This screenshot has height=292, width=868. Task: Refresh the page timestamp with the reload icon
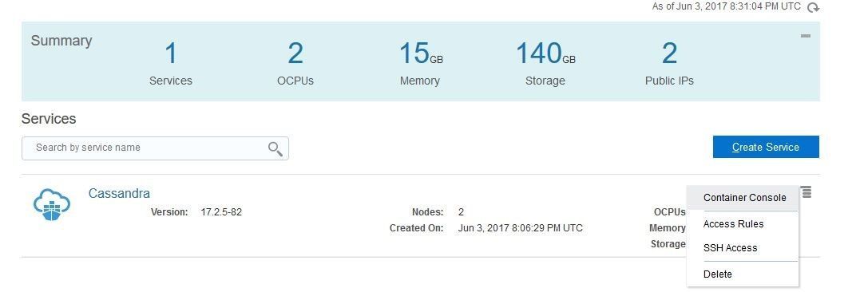pyautogui.click(x=813, y=7)
